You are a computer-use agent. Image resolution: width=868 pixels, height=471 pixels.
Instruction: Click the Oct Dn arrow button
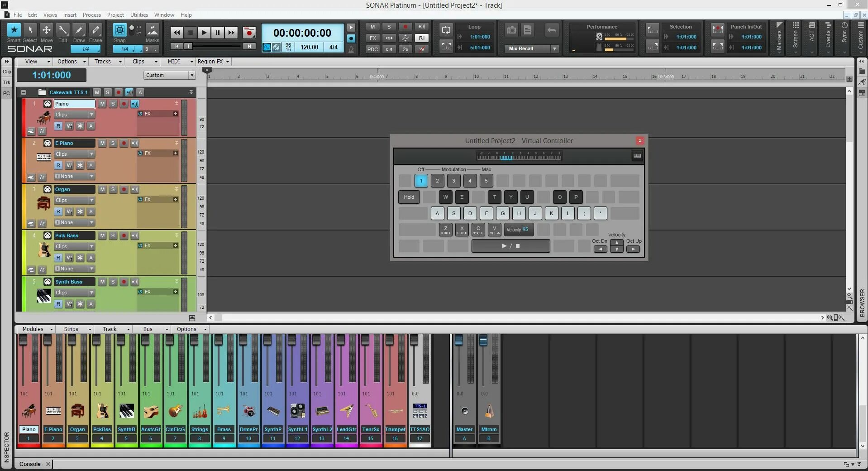[x=601, y=249]
